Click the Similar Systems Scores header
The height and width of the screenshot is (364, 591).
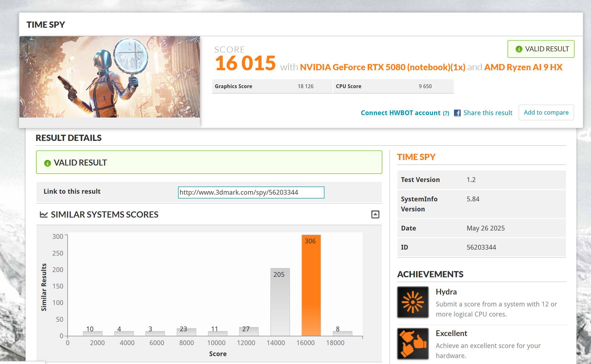(x=104, y=214)
